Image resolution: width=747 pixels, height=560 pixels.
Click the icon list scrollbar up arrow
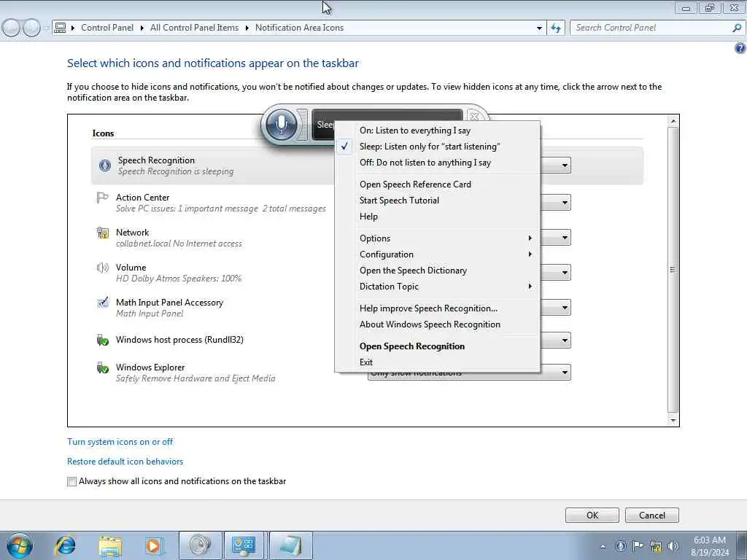[673, 121]
